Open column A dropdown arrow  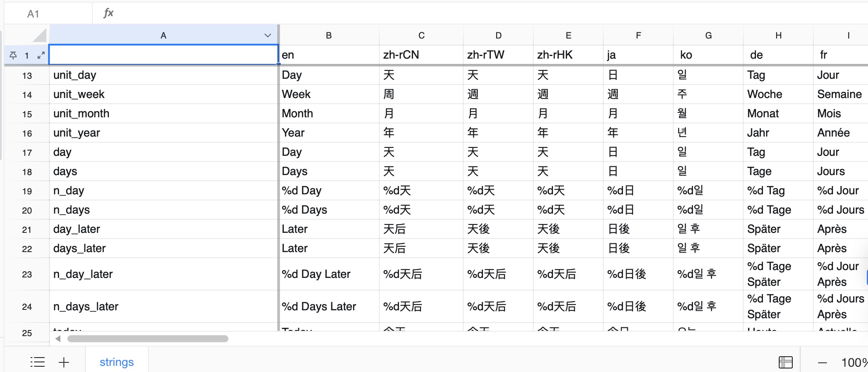pyautogui.click(x=268, y=35)
